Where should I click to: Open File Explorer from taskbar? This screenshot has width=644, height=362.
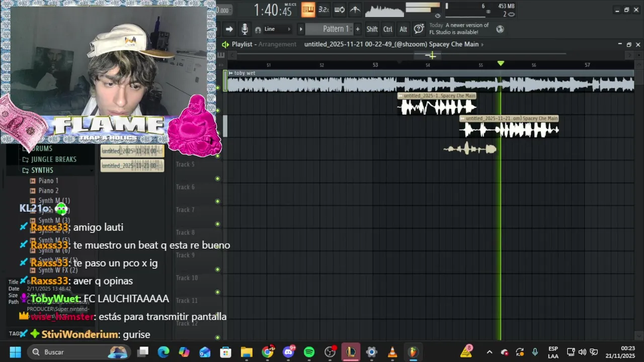tap(247, 352)
